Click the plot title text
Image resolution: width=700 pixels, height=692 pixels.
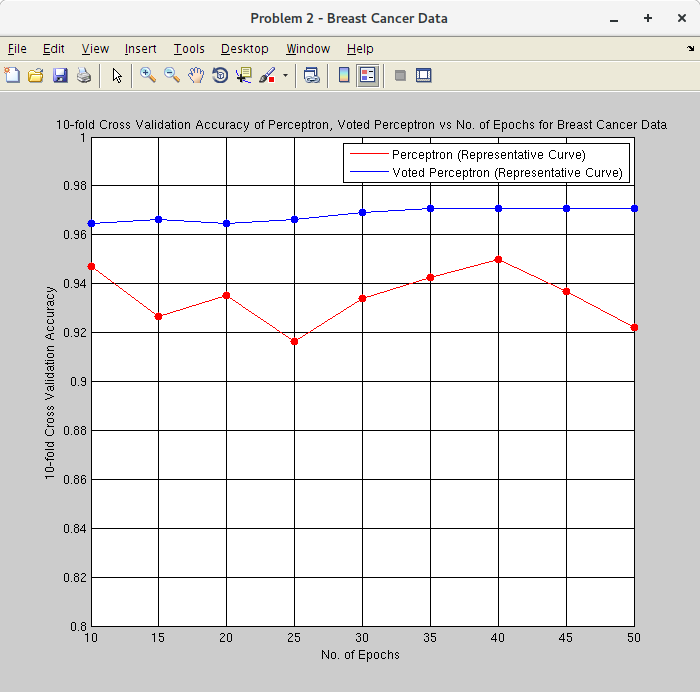point(361,125)
